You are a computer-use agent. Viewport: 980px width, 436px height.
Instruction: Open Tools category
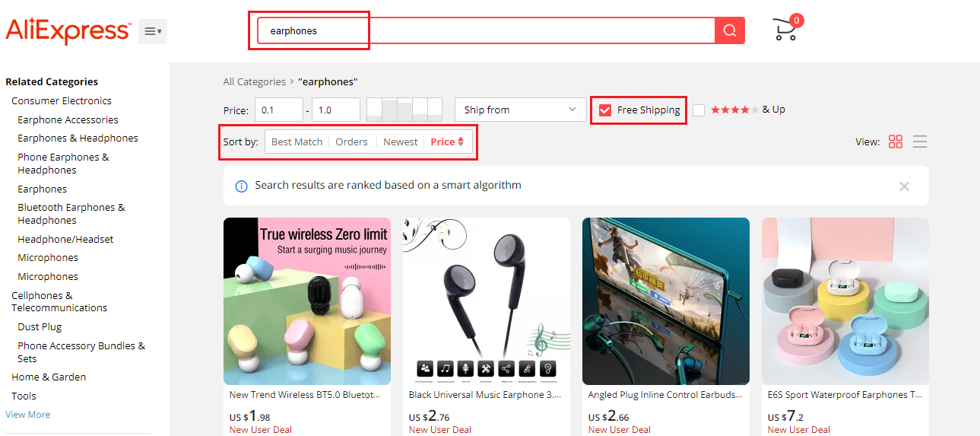click(24, 396)
